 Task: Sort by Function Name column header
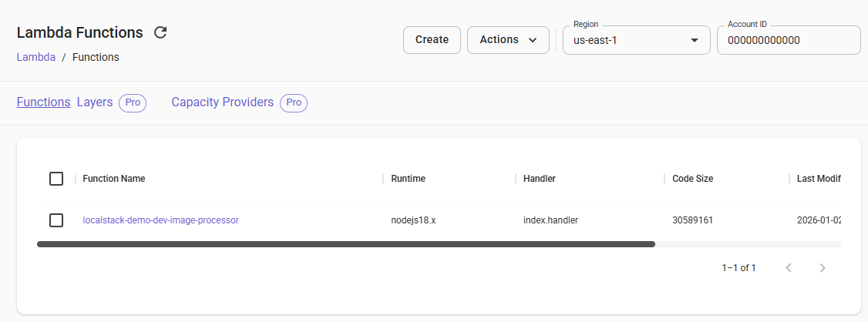pyautogui.click(x=114, y=179)
